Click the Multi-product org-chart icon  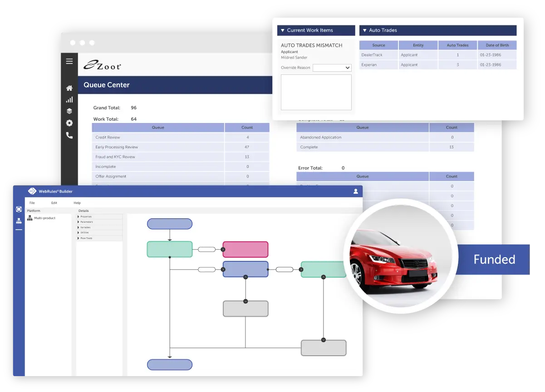point(30,218)
